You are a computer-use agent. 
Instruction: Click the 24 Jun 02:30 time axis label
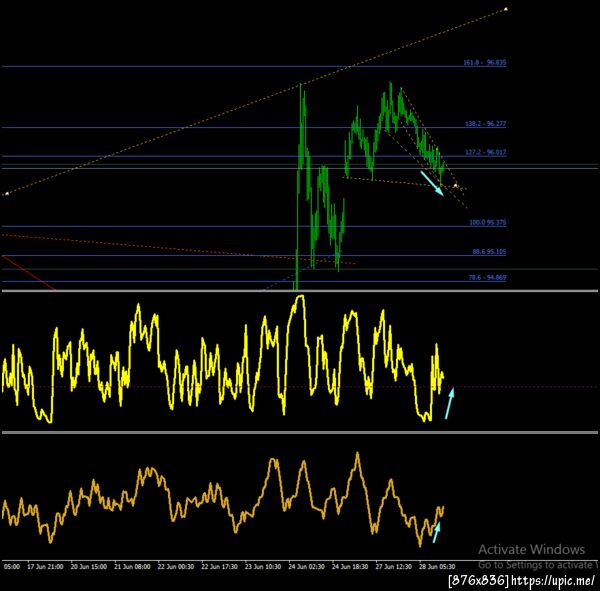[x=307, y=567]
